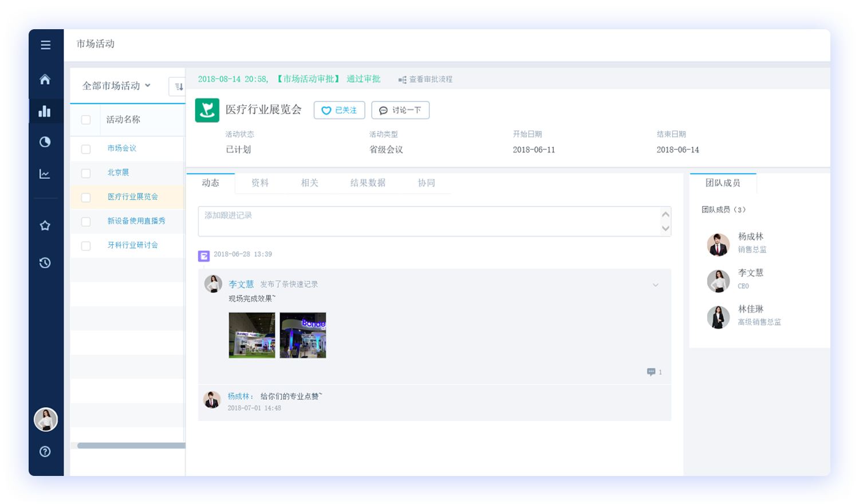859x504 pixels.
Task: Click the 团队成员（3）count label
Action: tap(724, 210)
